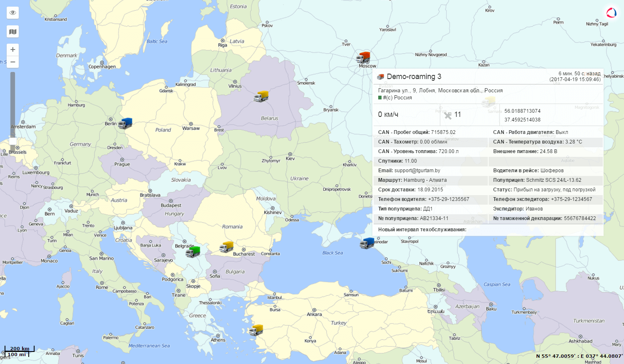The image size is (624, 364).
Task: Select the yellow truck in Belarus
Action: 261,97
